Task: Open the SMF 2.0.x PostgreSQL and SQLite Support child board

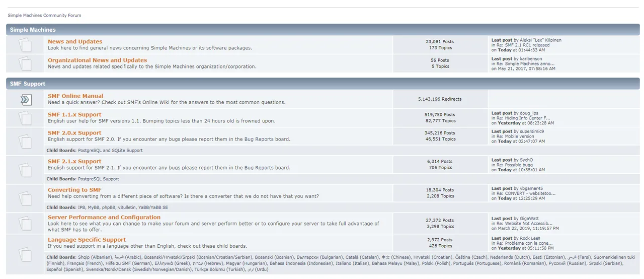Action: (110, 151)
